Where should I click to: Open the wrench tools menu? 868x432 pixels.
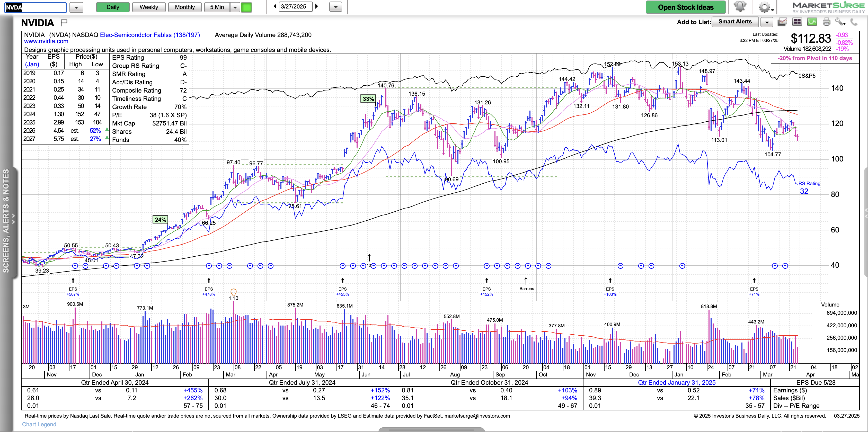840,22
